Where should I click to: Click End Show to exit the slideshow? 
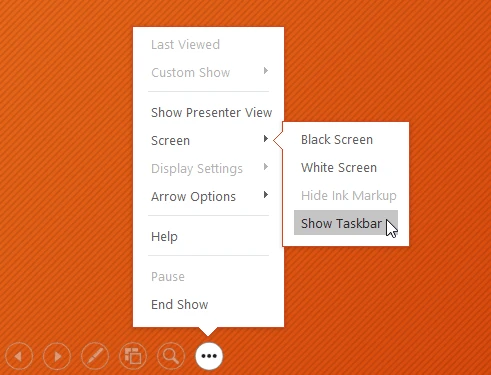[x=180, y=305]
